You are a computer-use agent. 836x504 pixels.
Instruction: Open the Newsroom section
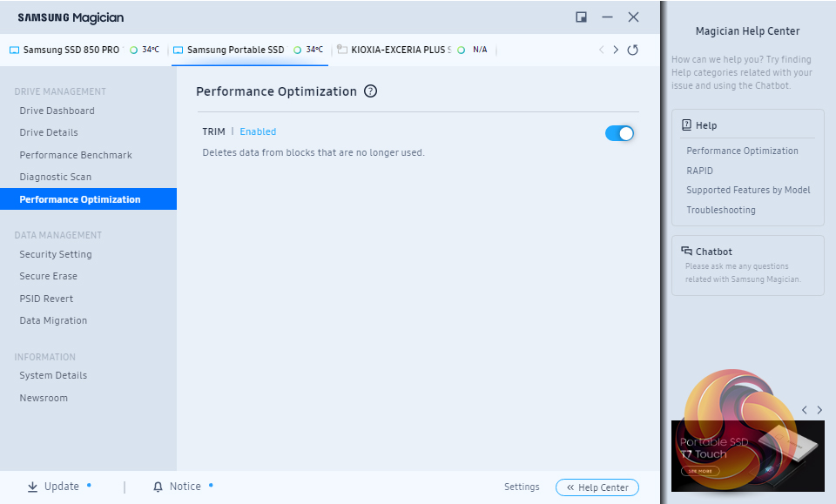point(44,398)
